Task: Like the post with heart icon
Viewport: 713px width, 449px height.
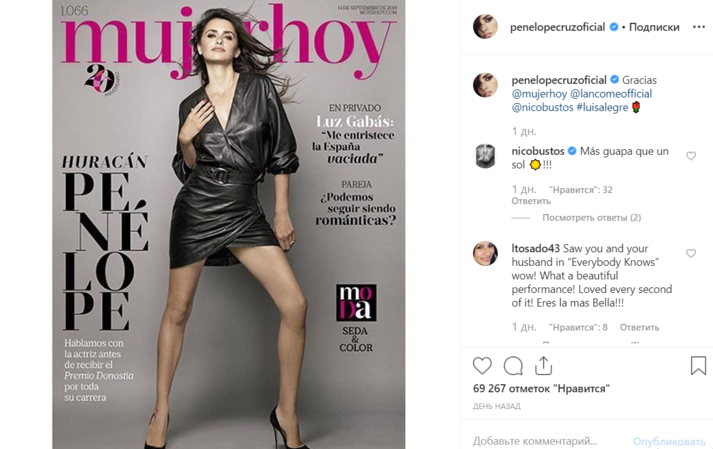Action: pyautogui.click(x=482, y=366)
